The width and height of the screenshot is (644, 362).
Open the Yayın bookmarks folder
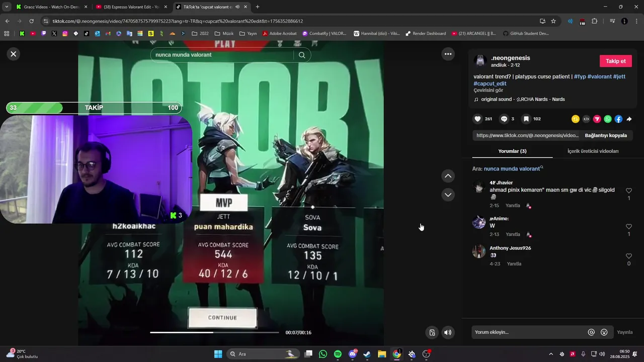point(248,34)
